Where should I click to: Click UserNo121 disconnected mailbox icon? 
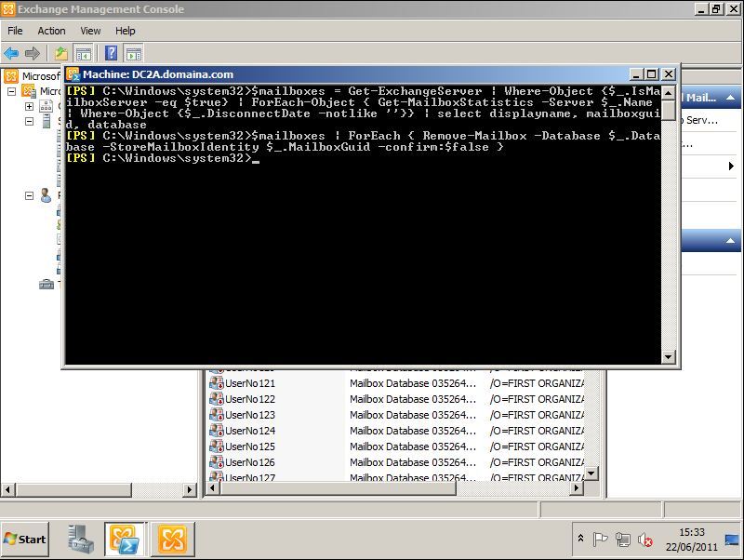(x=217, y=383)
